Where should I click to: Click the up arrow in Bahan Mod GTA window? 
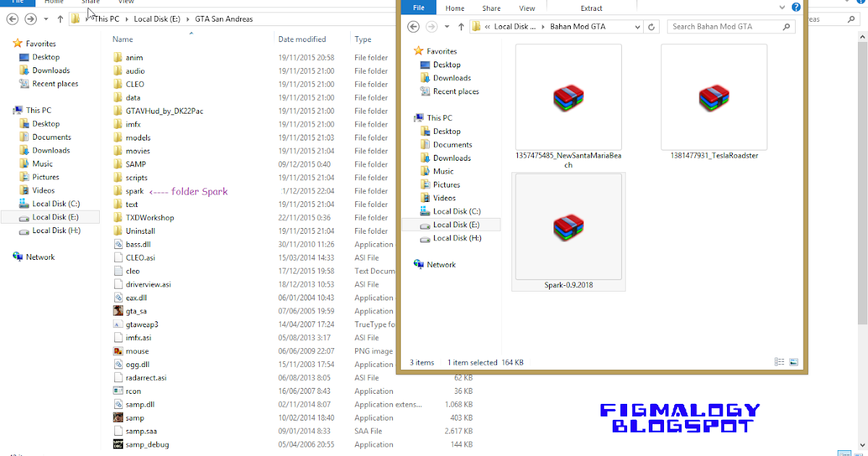point(461,27)
